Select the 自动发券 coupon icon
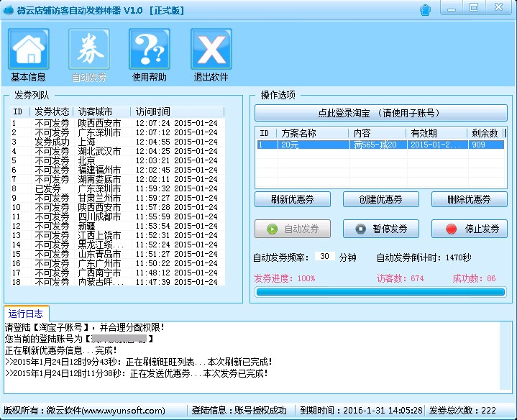Viewport: 517px width, 420px height. (89, 49)
